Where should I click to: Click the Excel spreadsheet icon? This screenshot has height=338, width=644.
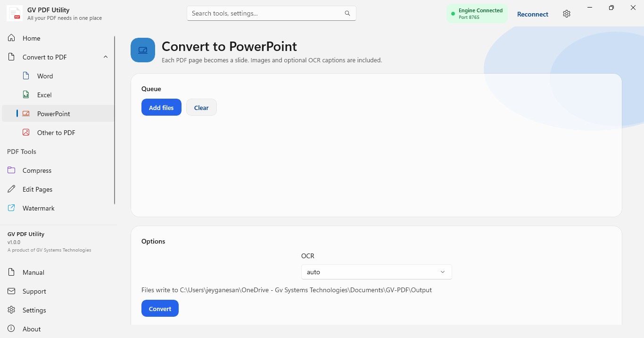tap(26, 95)
